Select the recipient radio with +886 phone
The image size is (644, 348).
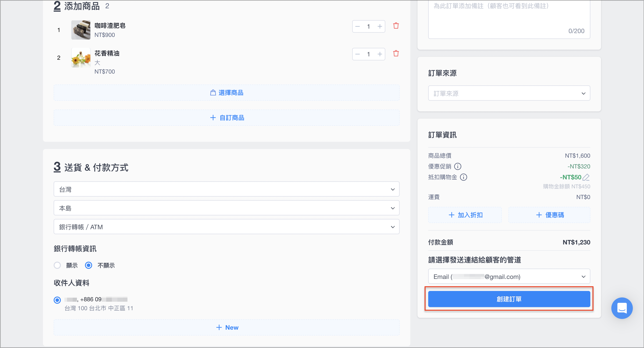pyautogui.click(x=57, y=300)
